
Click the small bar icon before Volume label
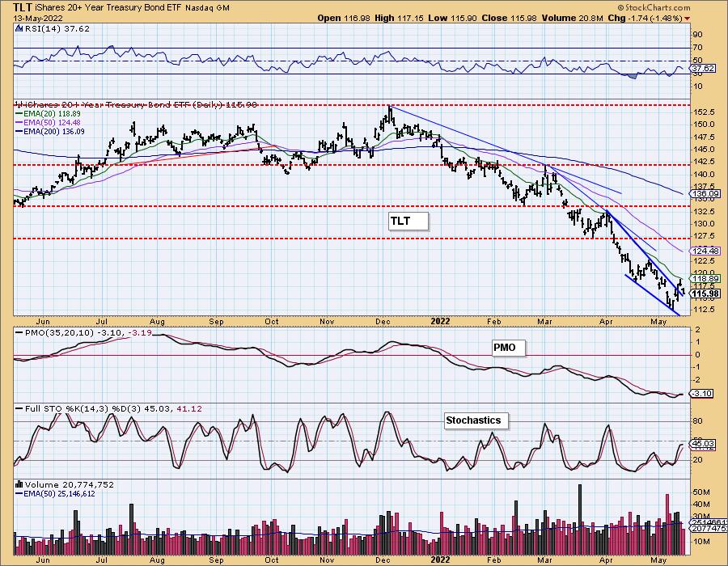(x=19, y=484)
